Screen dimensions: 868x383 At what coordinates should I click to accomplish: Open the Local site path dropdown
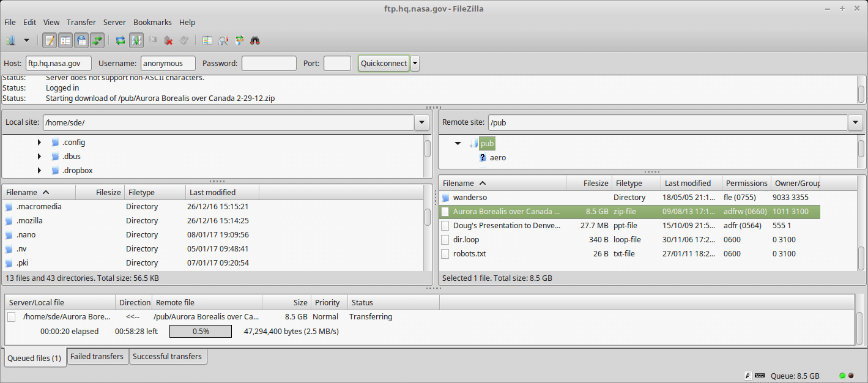[x=421, y=122]
